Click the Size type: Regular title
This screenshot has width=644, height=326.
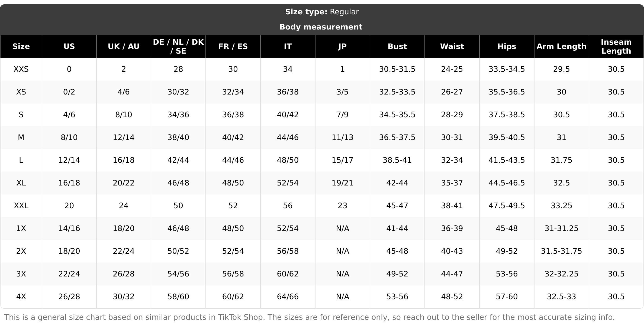point(322,12)
